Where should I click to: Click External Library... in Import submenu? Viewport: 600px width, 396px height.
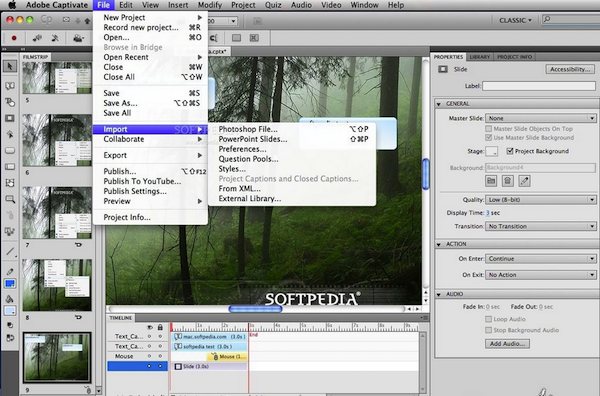pos(293,199)
